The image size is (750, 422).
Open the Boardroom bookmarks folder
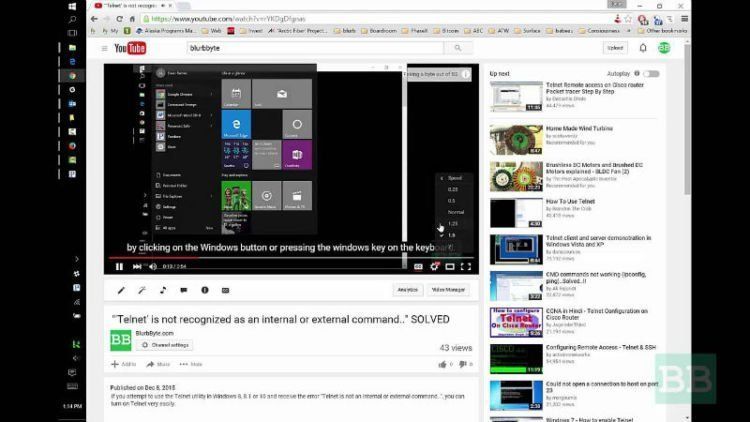379,31
